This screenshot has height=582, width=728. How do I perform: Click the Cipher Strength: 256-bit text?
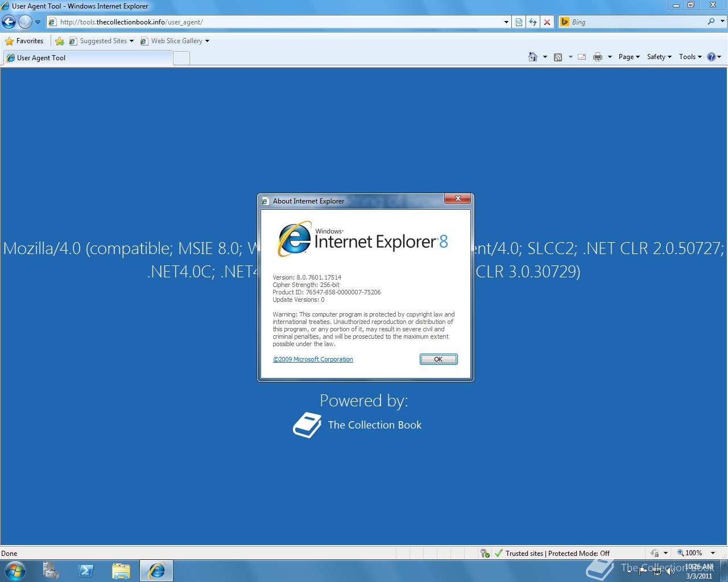306,285
